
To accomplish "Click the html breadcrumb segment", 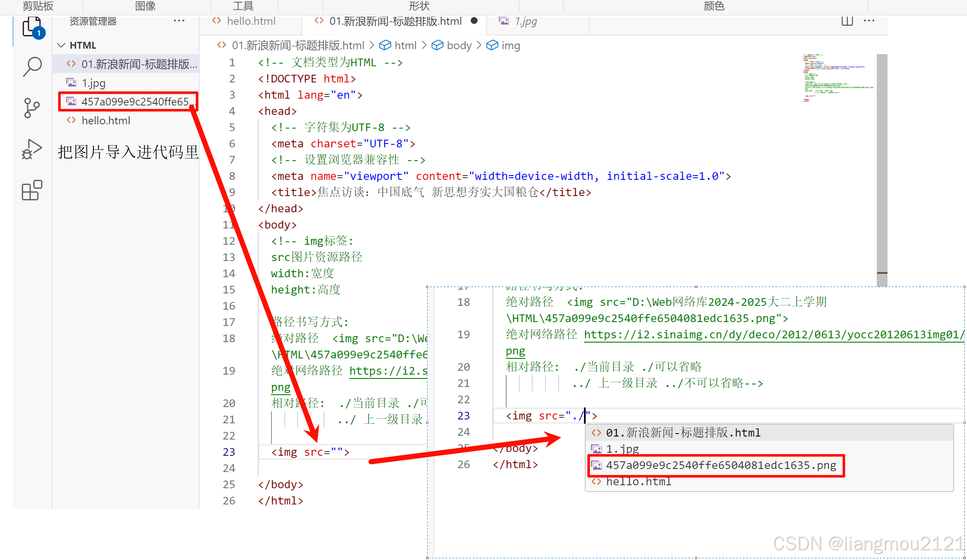I will (405, 45).
